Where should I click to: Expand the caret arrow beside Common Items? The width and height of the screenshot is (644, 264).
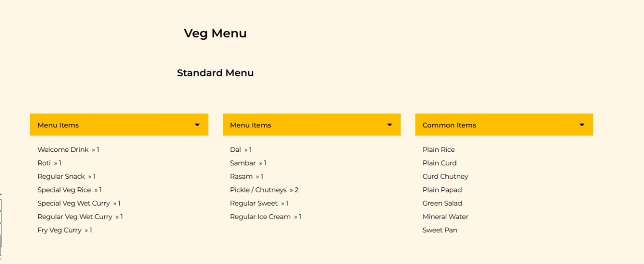point(582,125)
